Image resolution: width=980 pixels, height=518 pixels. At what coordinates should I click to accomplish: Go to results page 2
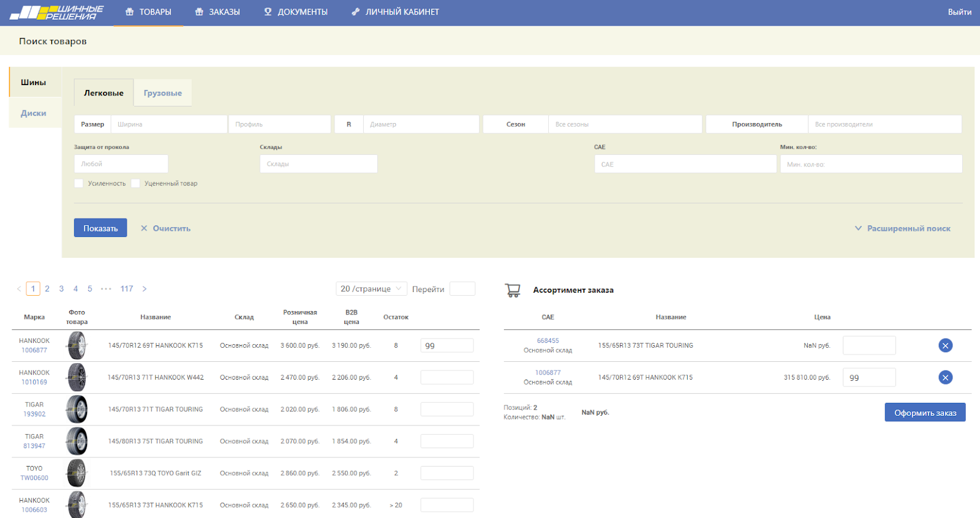(x=47, y=289)
